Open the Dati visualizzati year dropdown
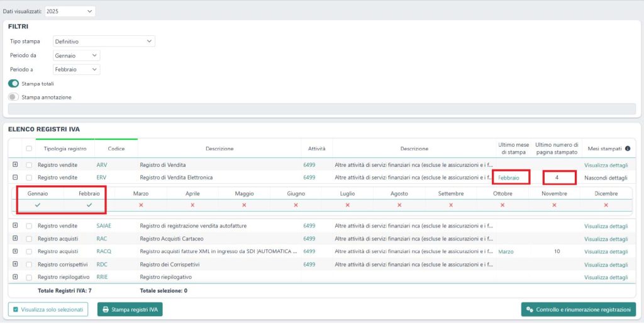 click(70, 11)
